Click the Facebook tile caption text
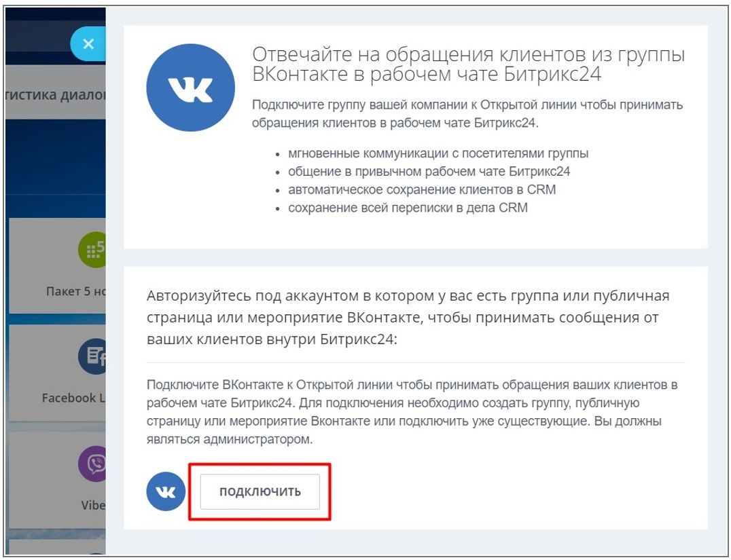Viewport: 731px width, 560px height. [73, 398]
